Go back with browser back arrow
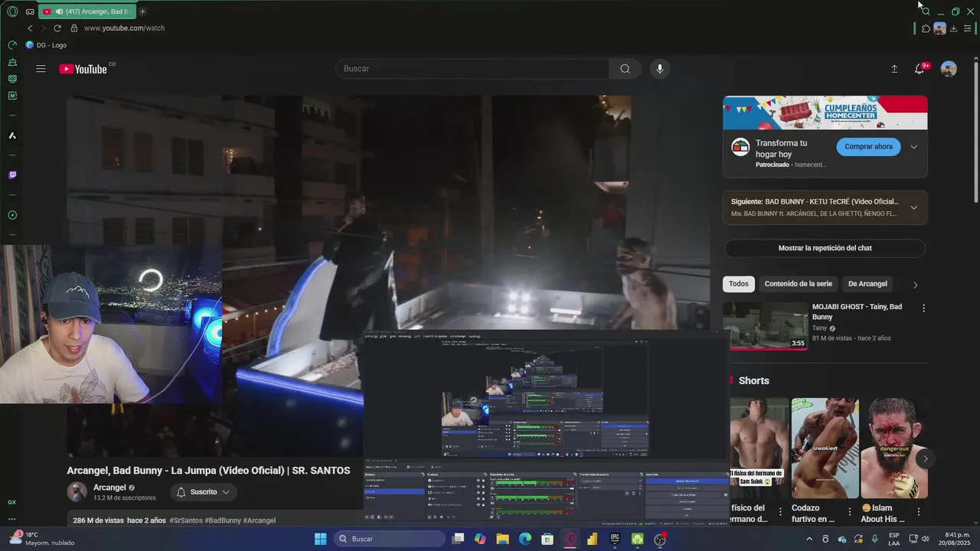980x551 pixels. pyautogui.click(x=30, y=28)
